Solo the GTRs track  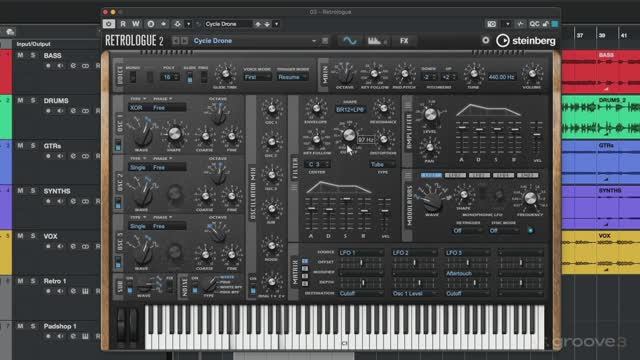[33, 146]
